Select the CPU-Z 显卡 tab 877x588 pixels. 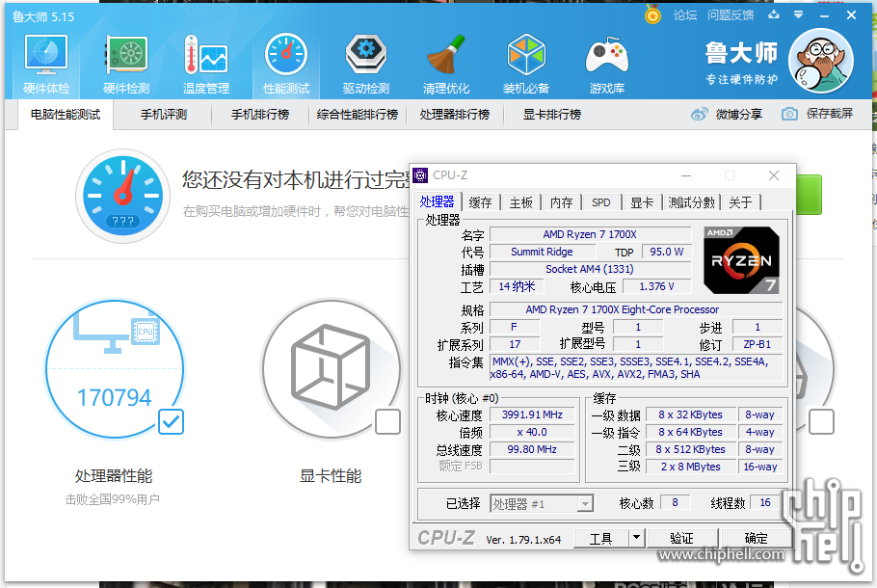(x=642, y=202)
